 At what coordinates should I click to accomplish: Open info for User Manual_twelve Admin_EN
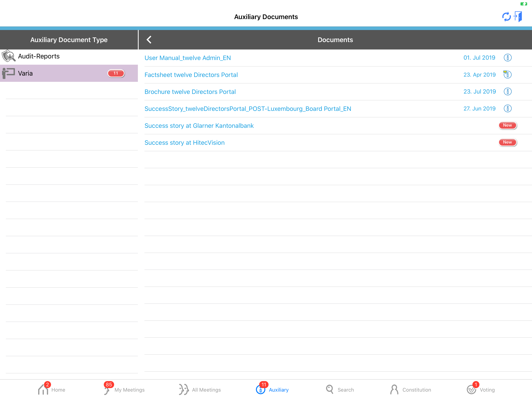507,58
